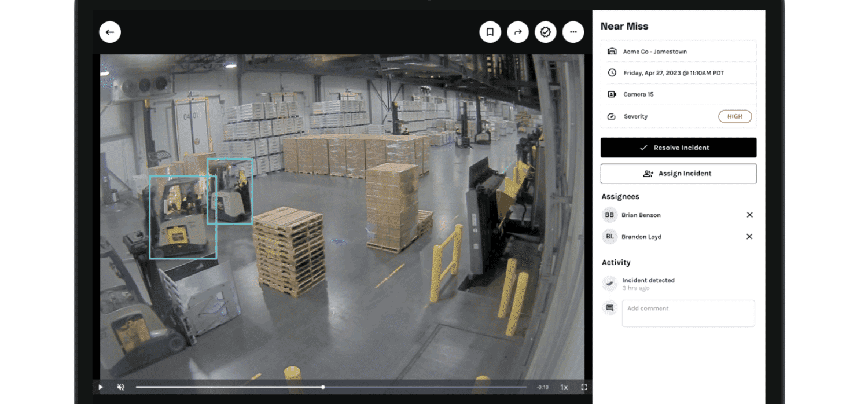868x404 pixels.
Task: Click the HIGH severity badge
Action: tap(735, 116)
